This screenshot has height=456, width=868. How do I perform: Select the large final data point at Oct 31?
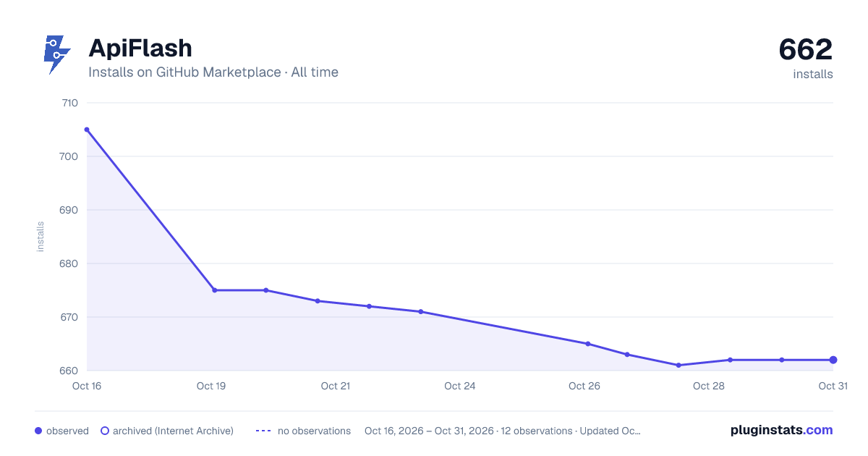coord(833,360)
